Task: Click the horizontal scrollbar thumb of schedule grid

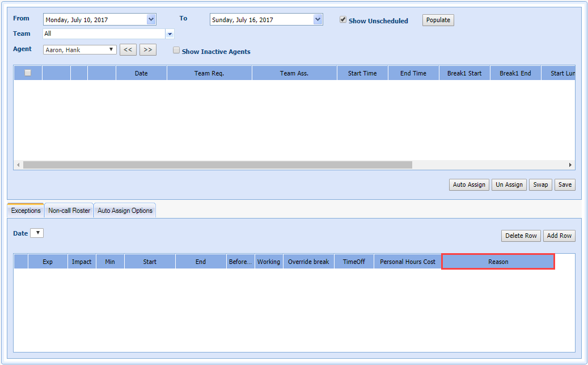Action: tap(218, 165)
